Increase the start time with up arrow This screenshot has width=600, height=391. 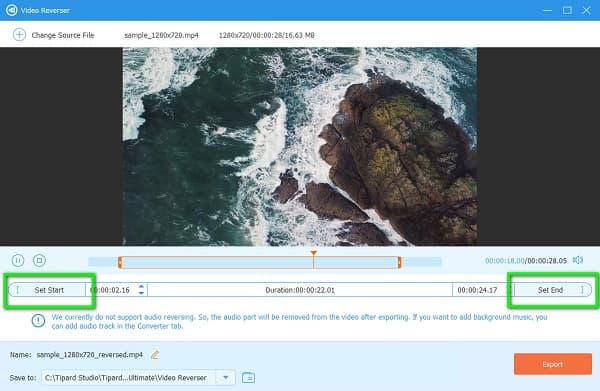click(x=141, y=286)
